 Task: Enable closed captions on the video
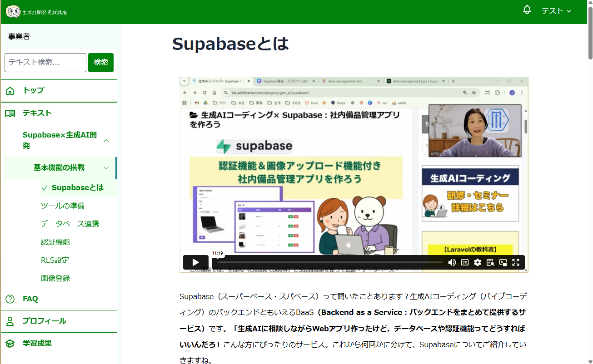pos(464,262)
